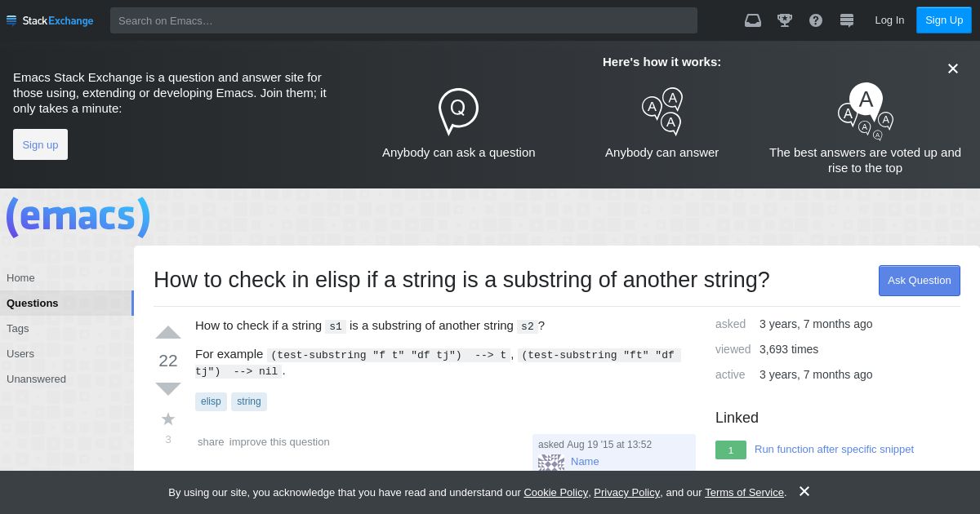Open the help question mark icon
The height and width of the screenshot is (514, 980).
pos(816,20)
